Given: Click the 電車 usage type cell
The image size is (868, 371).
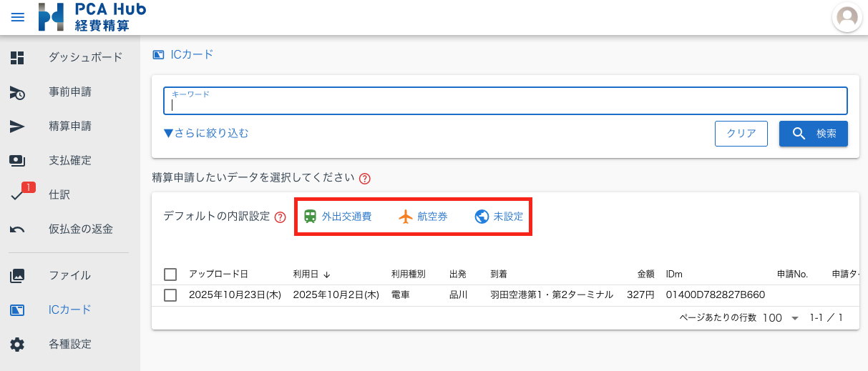Looking at the screenshot, I should [400, 295].
